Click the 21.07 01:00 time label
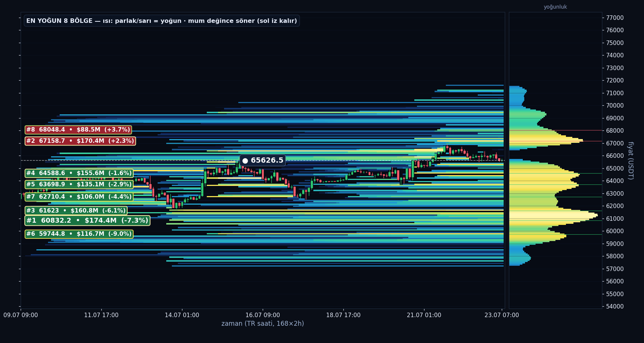Viewport: 644px width, 343px height. tap(424, 315)
